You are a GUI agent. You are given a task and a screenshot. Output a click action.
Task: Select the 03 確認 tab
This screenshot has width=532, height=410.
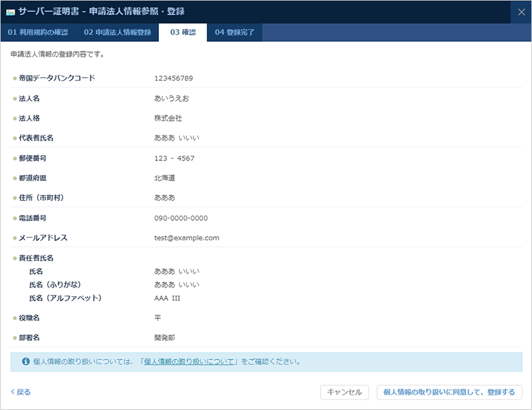click(x=184, y=31)
